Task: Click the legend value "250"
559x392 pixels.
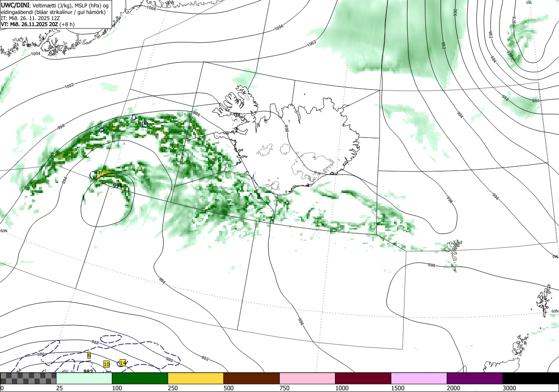Action: [173, 388]
